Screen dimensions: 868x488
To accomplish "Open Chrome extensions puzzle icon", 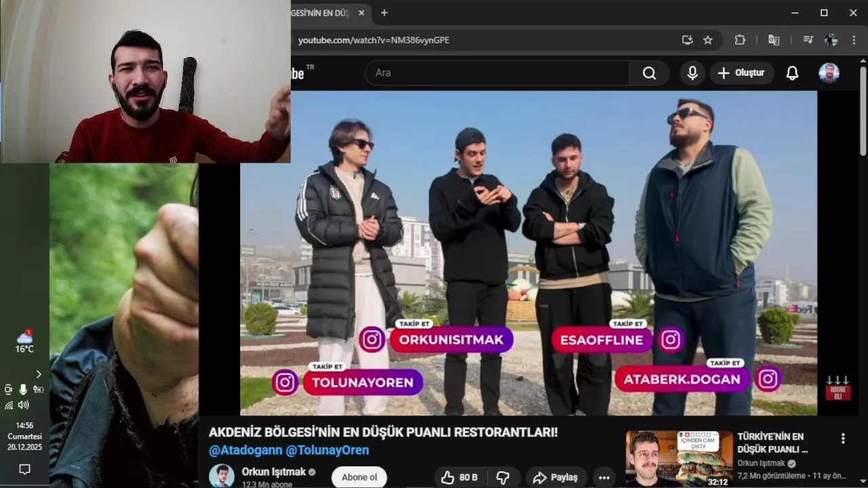I will pyautogui.click(x=740, y=40).
